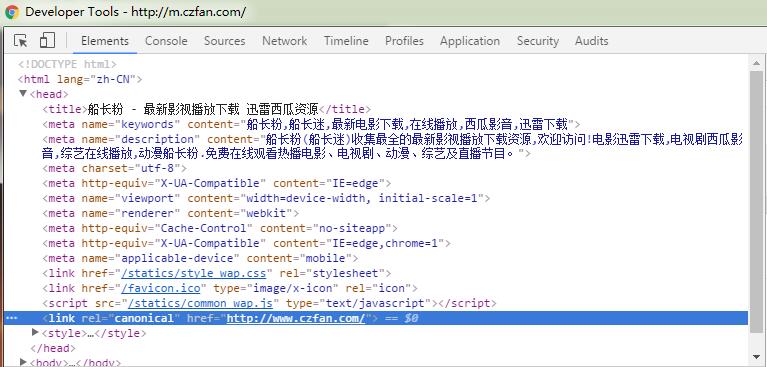Follow the /statics/style_wap.css link

pos(194,273)
